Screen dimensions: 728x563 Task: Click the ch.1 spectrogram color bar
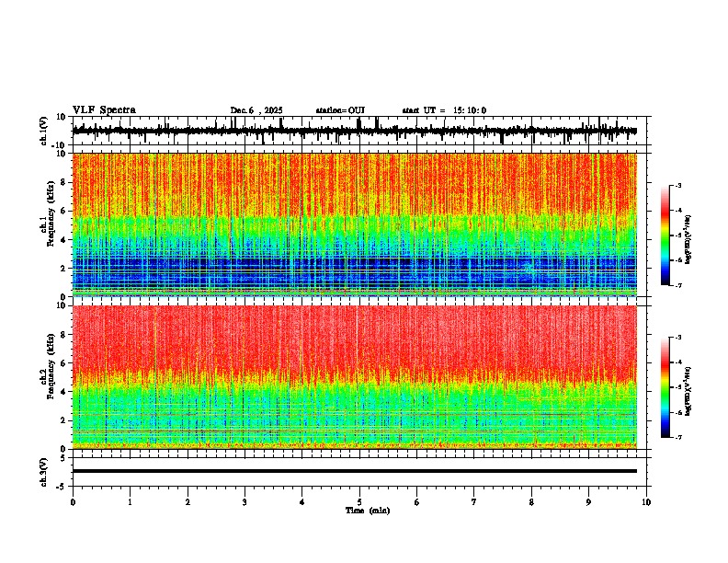[665, 236]
